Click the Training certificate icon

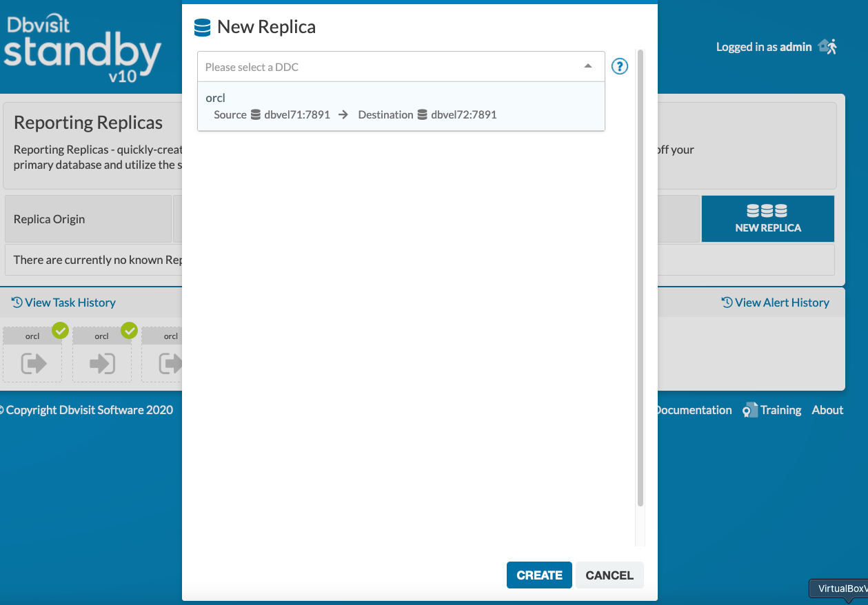[x=750, y=410]
